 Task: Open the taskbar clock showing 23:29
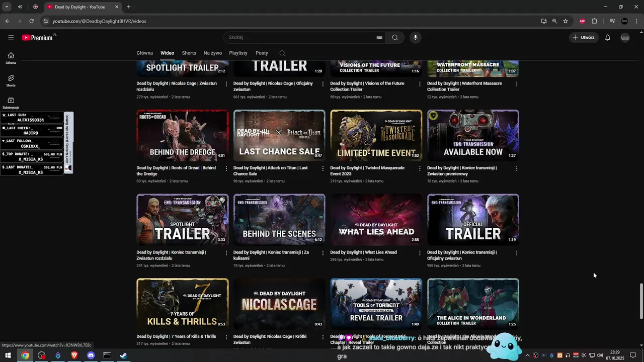click(615, 355)
